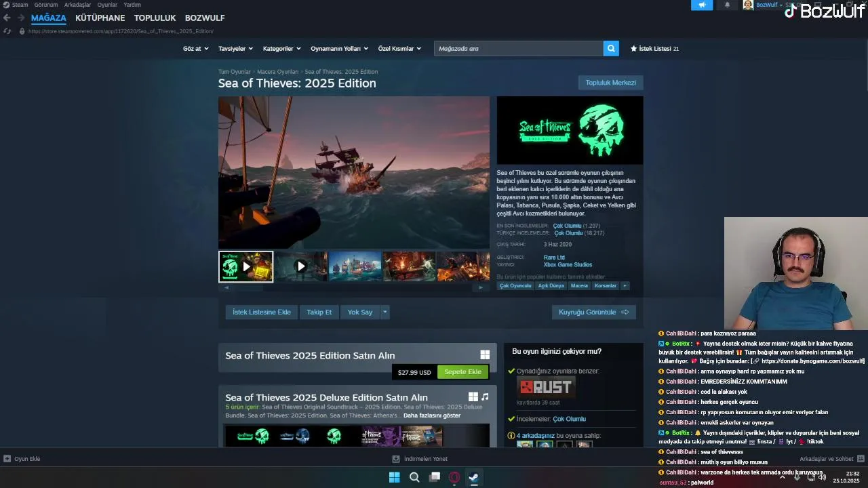The width and height of the screenshot is (868, 488).
Task: Click Topluluk Merkezi button
Action: [x=610, y=83]
